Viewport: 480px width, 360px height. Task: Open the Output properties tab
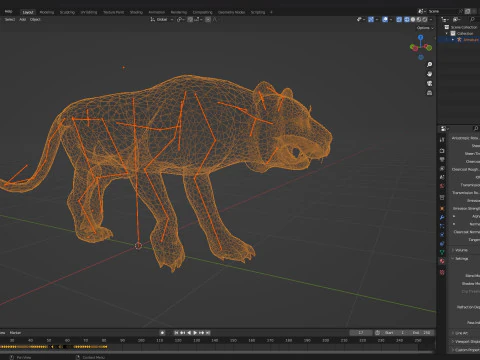tap(442, 160)
